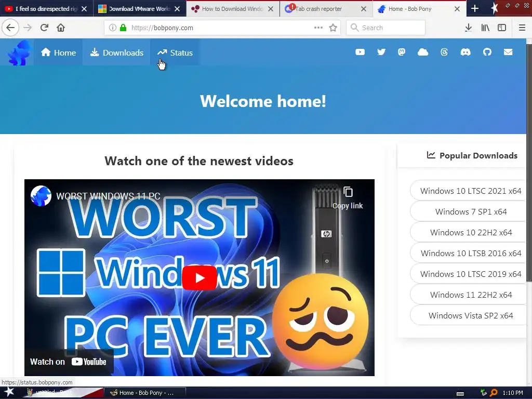Click into the browser Search box
This screenshot has width=532, height=399.
[x=386, y=28]
